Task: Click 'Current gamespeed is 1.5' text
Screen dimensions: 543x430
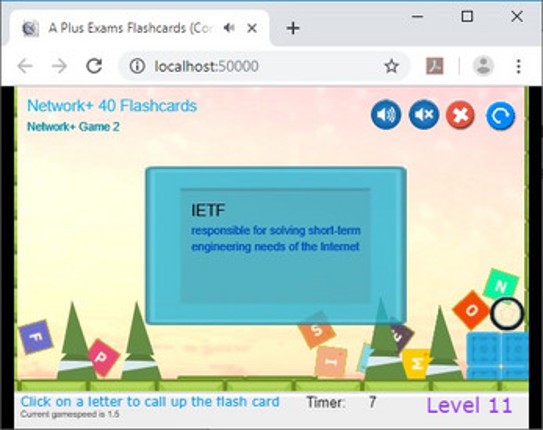Action: [x=70, y=414]
